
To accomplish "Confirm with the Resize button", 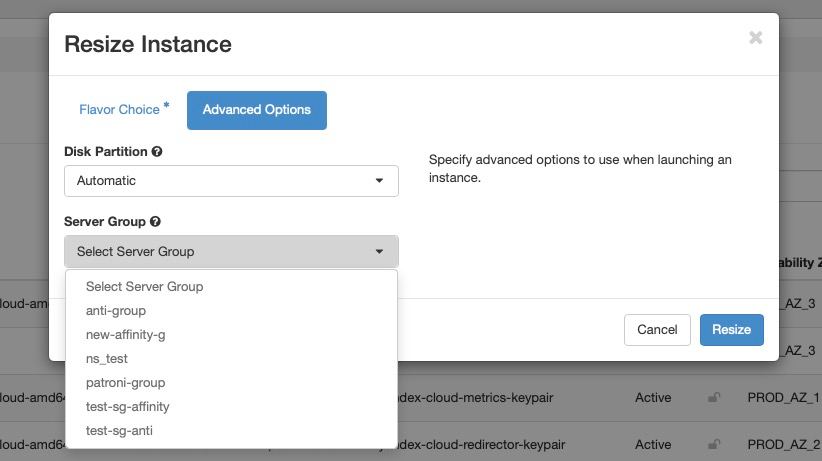I will 731,330.
